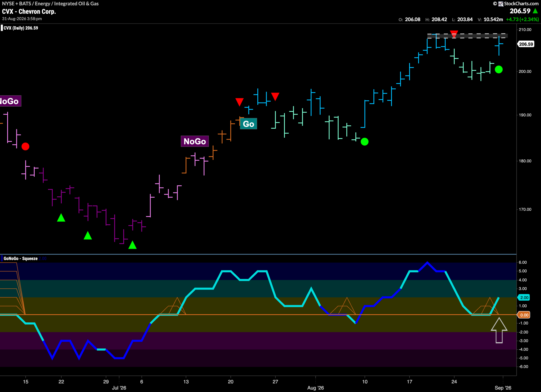541x392 pixels.
Task: Click the 170.00 price axis label
Action: coord(525,209)
